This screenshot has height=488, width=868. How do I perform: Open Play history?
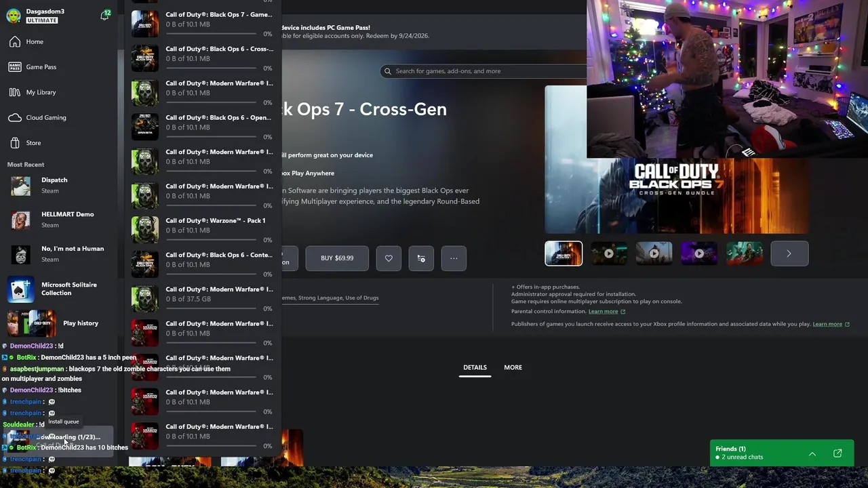59,323
